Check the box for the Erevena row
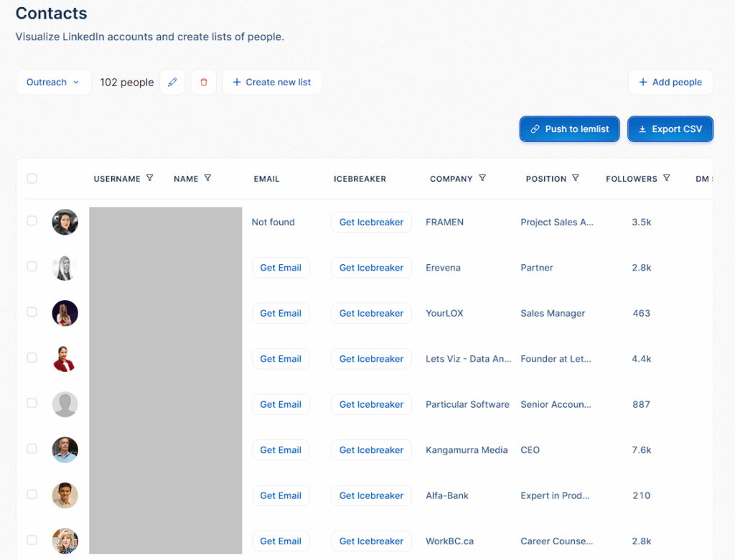Viewport: 735px width, 560px height. tap(32, 266)
